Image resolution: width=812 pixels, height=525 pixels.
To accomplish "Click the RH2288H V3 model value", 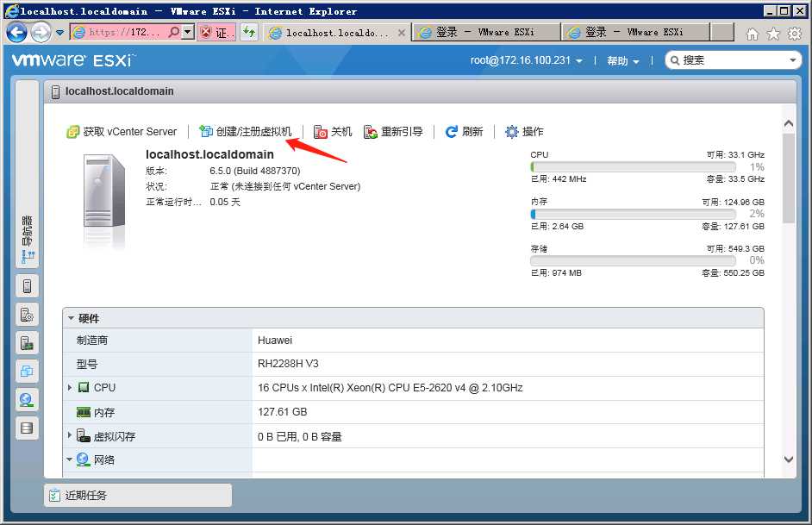I will pos(288,364).
